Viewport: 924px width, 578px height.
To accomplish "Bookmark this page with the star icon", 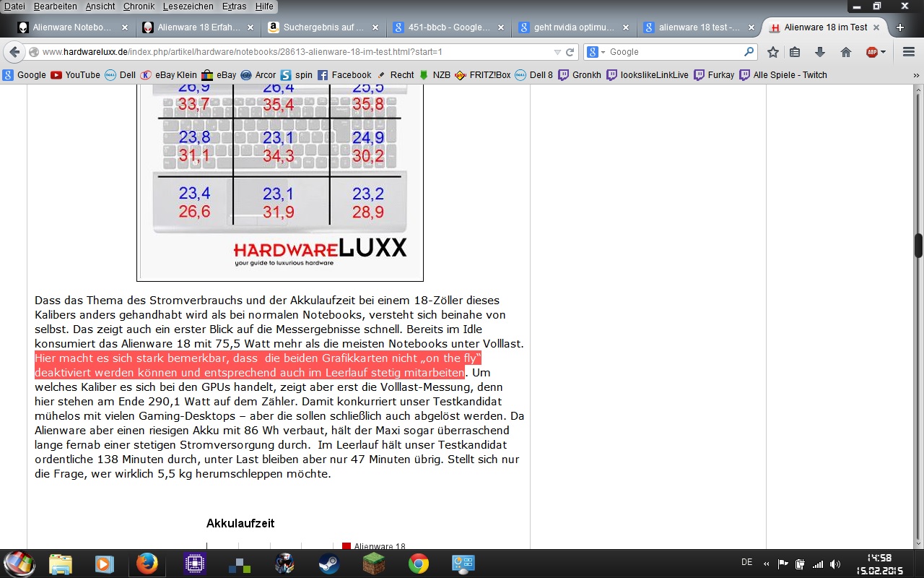I will click(773, 52).
